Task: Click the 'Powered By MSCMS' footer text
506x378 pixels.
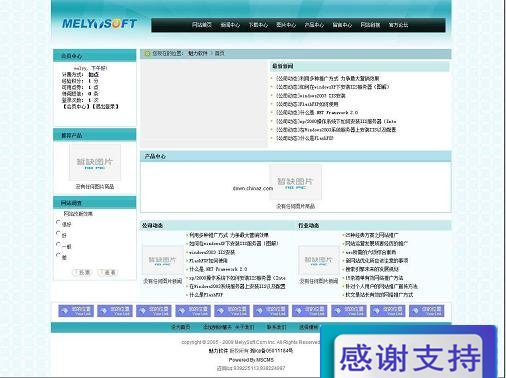Action: [251, 360]
